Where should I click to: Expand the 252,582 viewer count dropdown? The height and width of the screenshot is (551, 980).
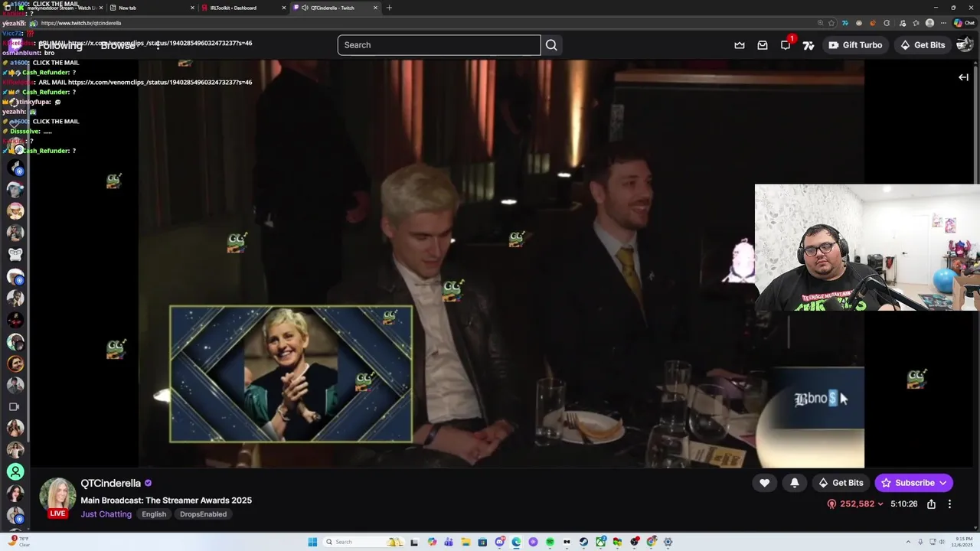click(856, 504)
